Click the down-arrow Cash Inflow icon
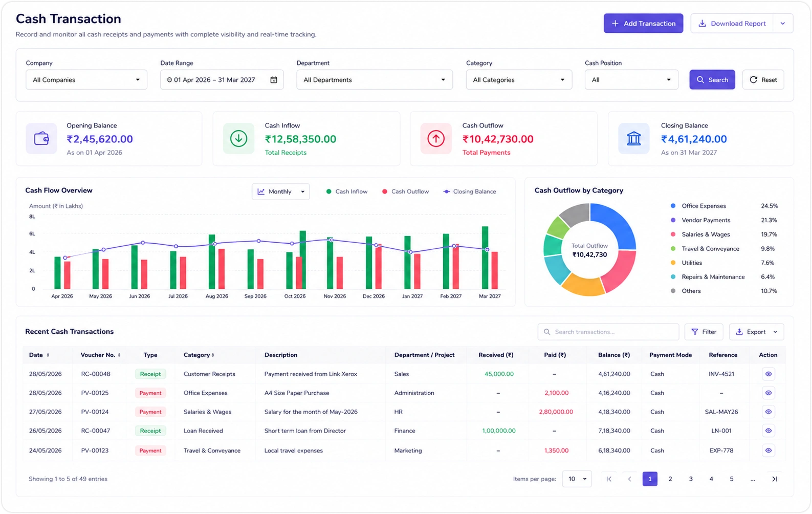This screenshot has width=812, height=514. (238, 138)
